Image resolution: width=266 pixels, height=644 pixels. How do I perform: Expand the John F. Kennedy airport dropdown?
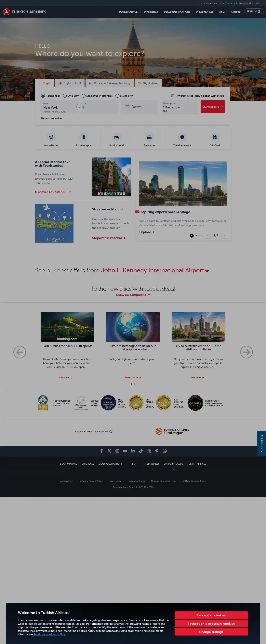(x=207, y=271)
